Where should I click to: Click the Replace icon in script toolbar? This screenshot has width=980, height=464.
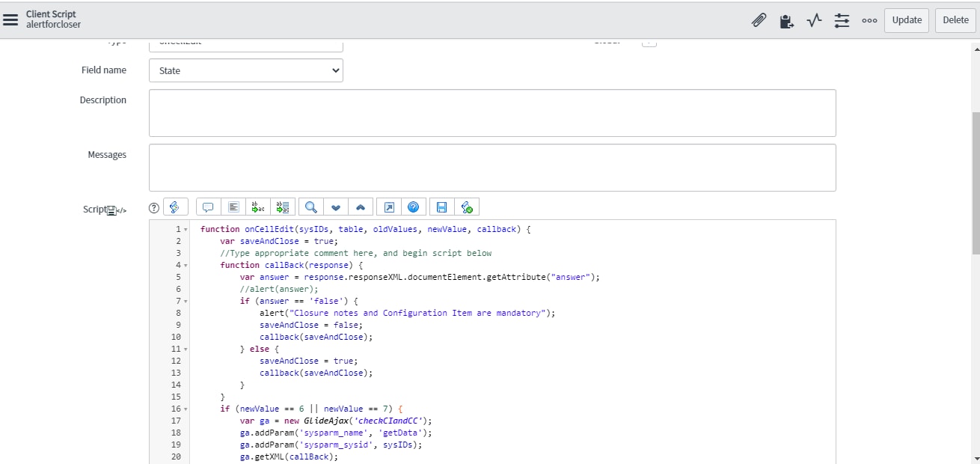point(258,207)
